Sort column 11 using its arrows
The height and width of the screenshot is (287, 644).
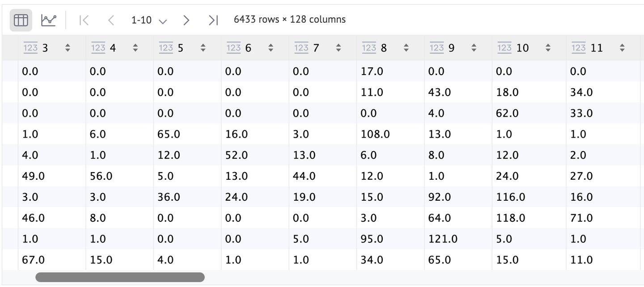click(x=622, y=48)
